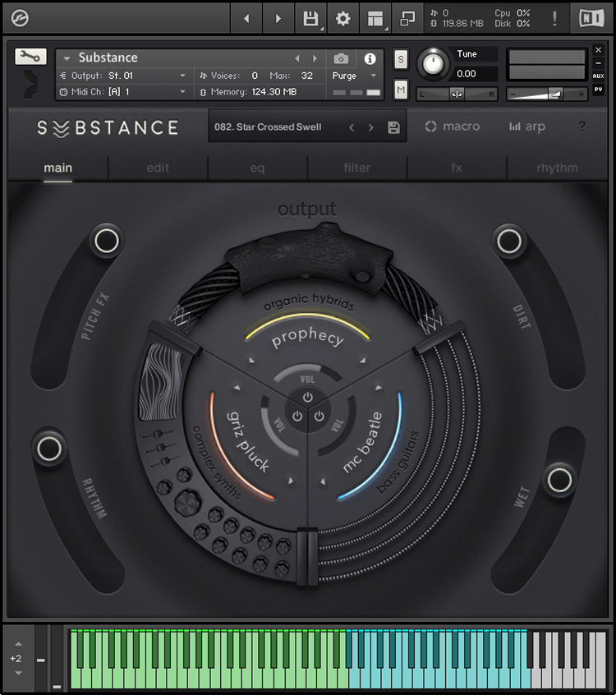
Task: Go to next preset in top toolbar
Action: pos(278,18)
